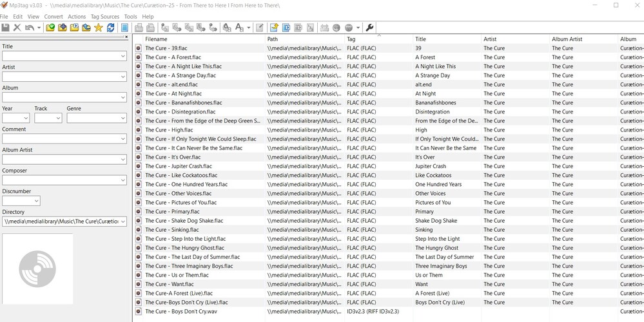
Task: Click the Load playlist folder icon
Action: [74, 28]
